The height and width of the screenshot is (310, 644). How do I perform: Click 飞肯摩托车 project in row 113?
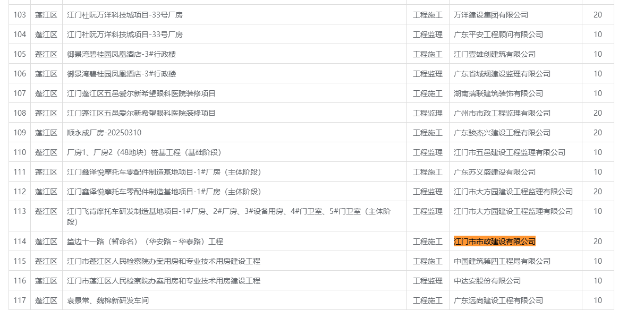(x=229, y=216)
